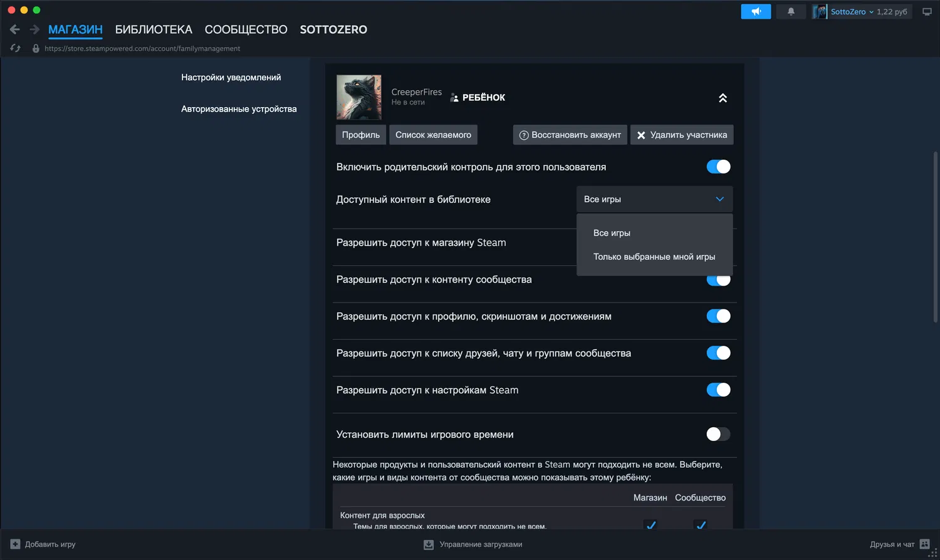
Task: Open the SottoZero account dropdown
Action: 852,11
